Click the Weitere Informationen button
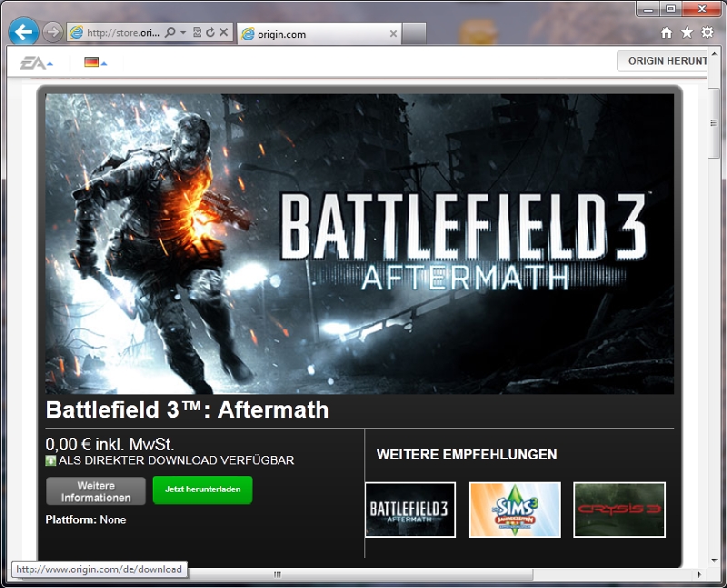 (x=96, y=491)
